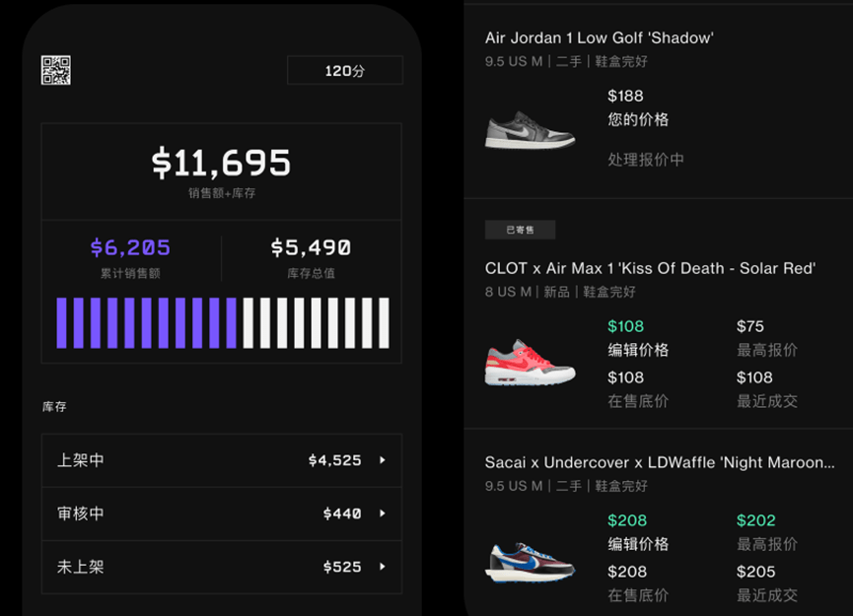
Task: Click the $440 under-review amount
Action: (342, 513)
